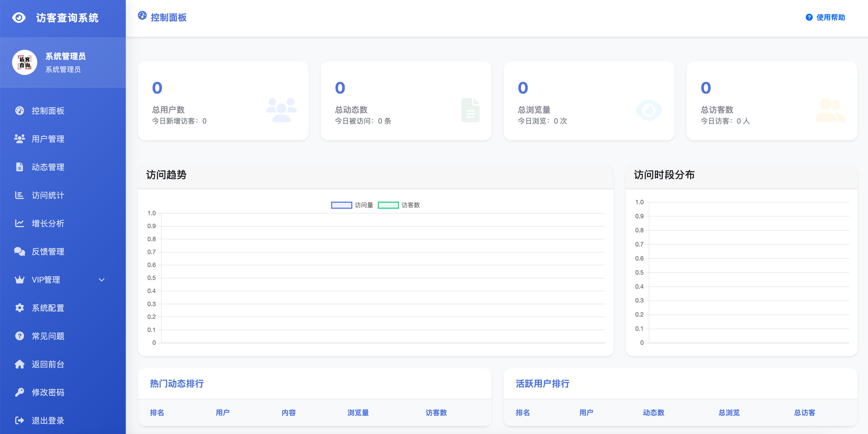
Task: Click the 访问统计 bar chart icon
Action: point(20,195)
